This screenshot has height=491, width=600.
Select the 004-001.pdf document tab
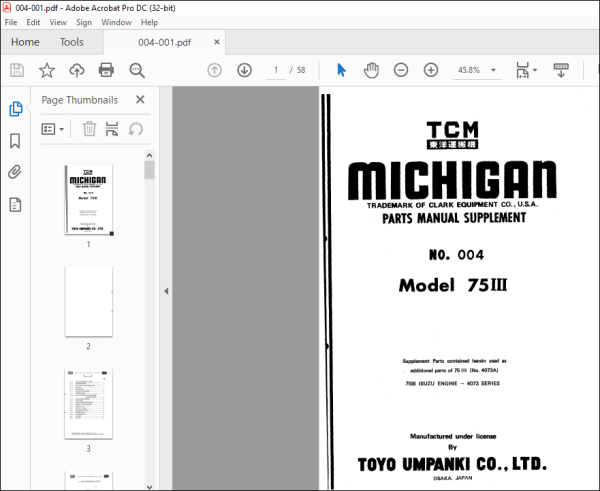point(165,42)
